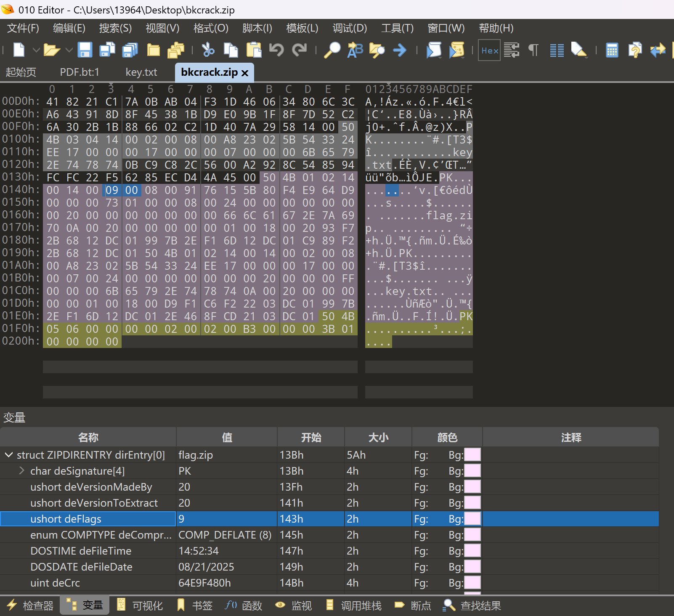Click the highlighter tool icon
The width and height of the screenshot is (674, 616).
tap(579, 50)
